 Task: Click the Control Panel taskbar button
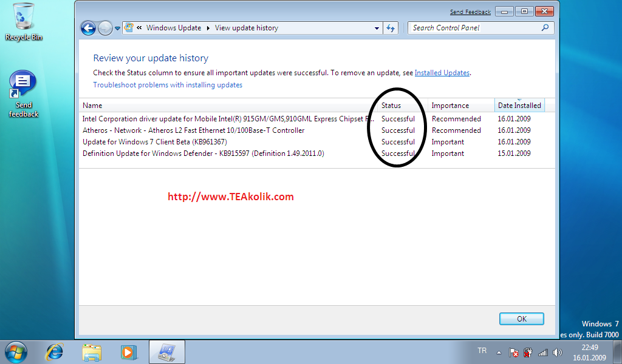pos(167,352)
